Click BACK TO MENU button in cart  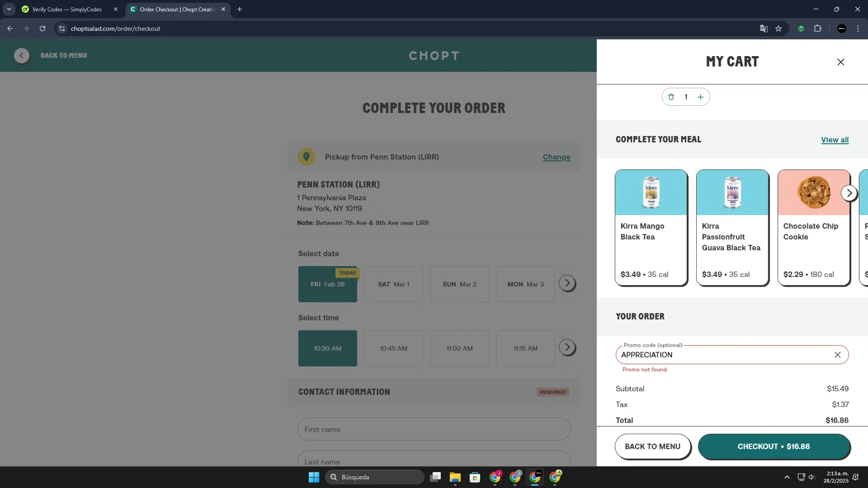[x=652, y=446]
